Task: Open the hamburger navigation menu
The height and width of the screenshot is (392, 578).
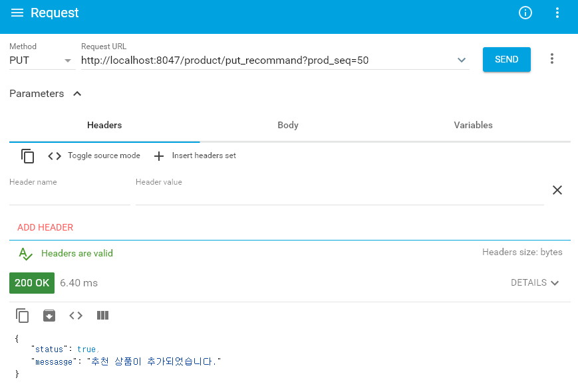Action: click(17, 13)
